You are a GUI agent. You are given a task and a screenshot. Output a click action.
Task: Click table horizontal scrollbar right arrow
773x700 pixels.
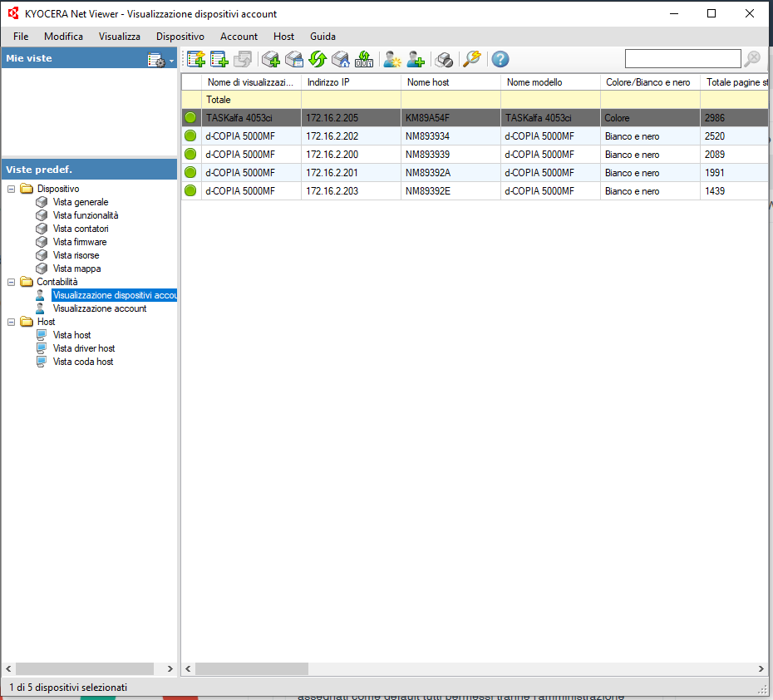(x=761, y=669)
